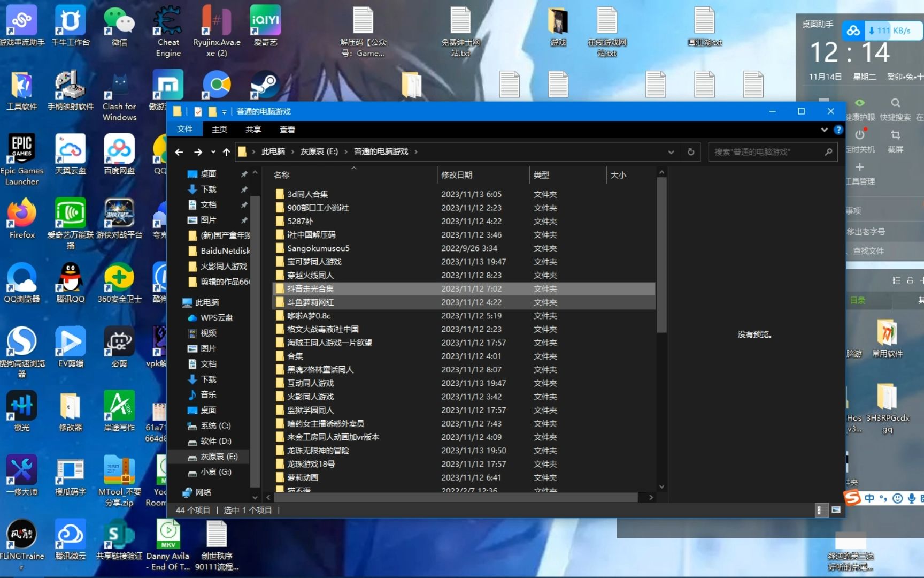
Task: Open recent locations dropdown beside forward arrow
Action: click(213, 152)
